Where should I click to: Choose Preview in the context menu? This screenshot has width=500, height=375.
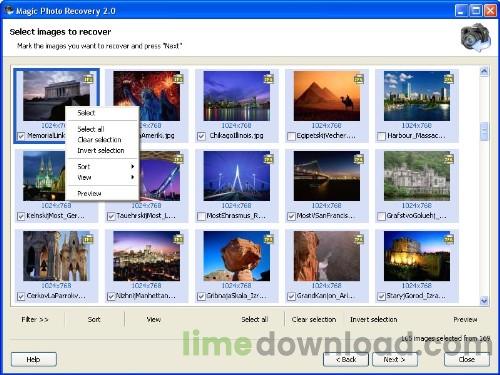(x=102, y=193)
